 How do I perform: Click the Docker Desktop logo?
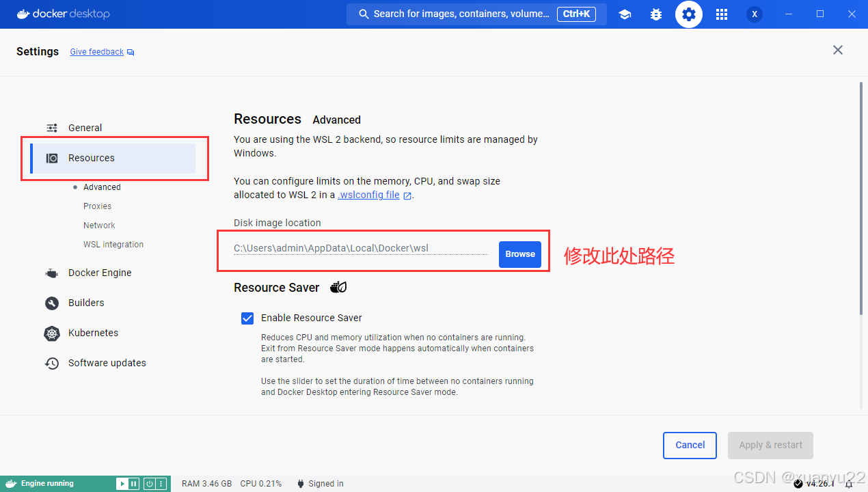[x=63, y=14]
